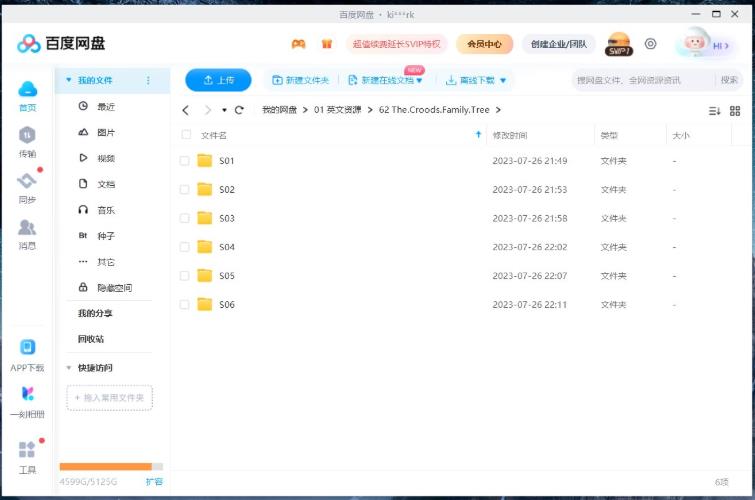Tick the select-all checkbox beside 文件名
Screen dimensions: 755x500
point(186,135)
